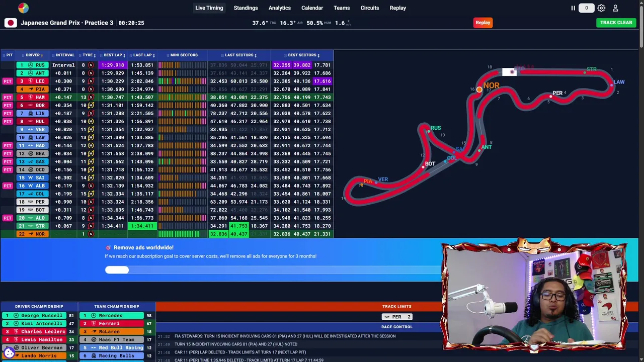Click soft tyre icon in HAM row
This screenshot has height=362, width=644.
[x=91, y=97]
